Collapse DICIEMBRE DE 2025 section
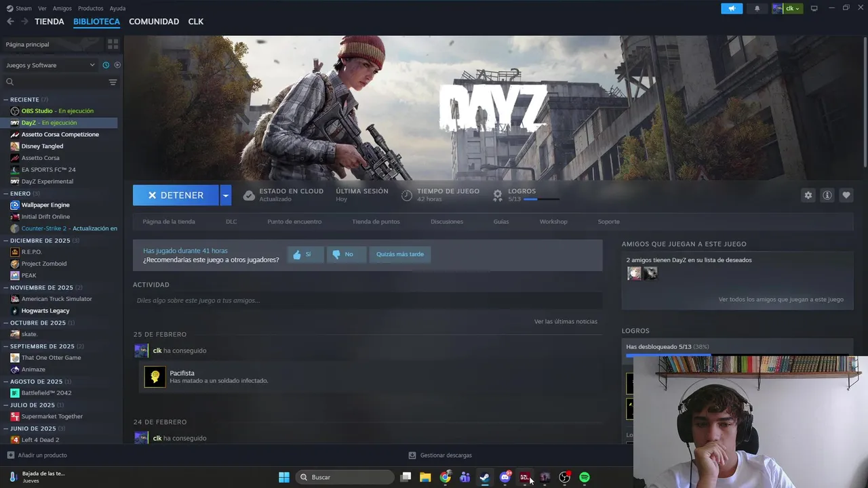The height and width of the screenshot is (488, 868). tap(6, 241)
